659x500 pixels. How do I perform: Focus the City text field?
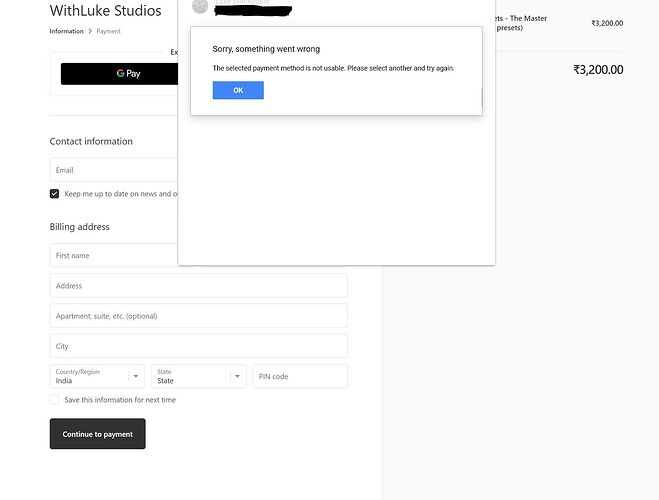click(198, 346)
